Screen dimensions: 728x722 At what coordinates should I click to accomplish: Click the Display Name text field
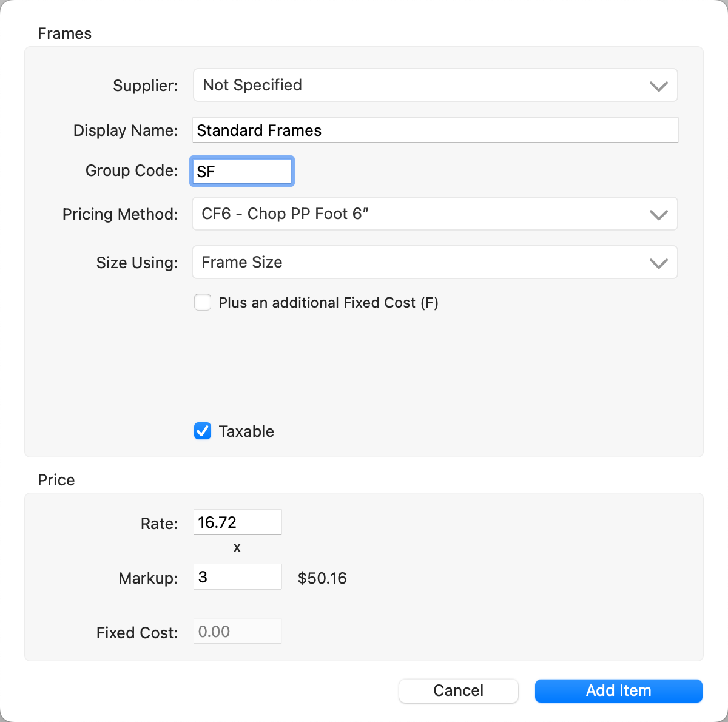point(434,130)
